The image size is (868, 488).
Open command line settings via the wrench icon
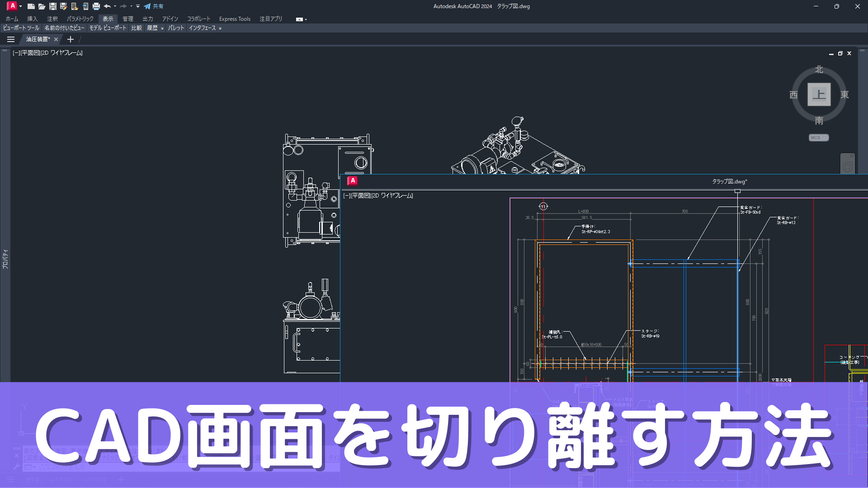(x=17, y=466)
